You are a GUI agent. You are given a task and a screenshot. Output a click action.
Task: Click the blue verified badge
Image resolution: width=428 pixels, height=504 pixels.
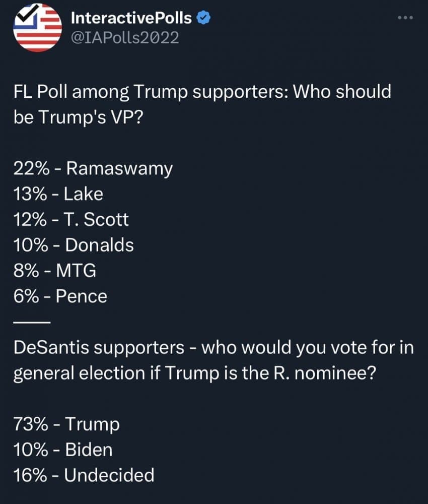[x=203, y=18]
